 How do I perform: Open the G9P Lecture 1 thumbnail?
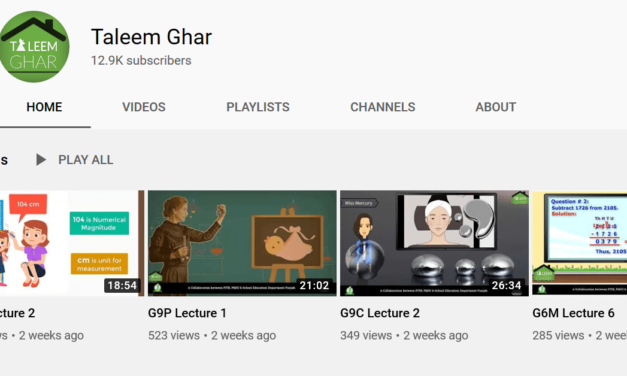242,243
